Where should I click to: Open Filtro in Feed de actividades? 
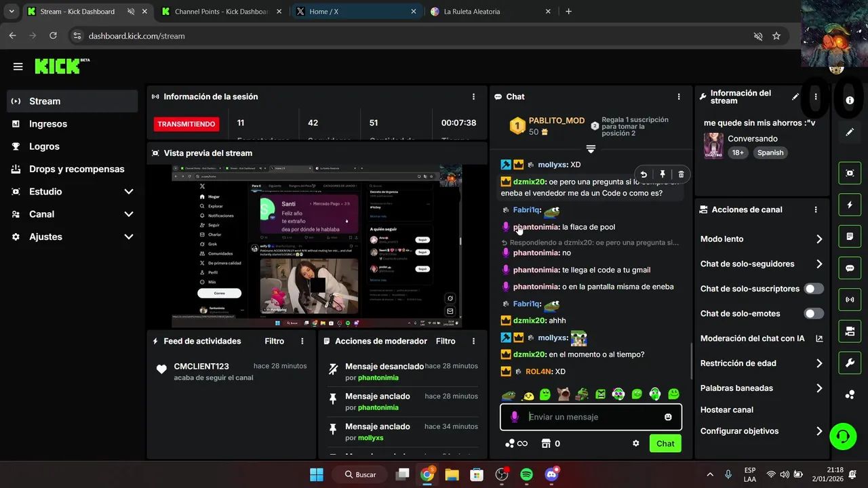[x=275, y=341]
